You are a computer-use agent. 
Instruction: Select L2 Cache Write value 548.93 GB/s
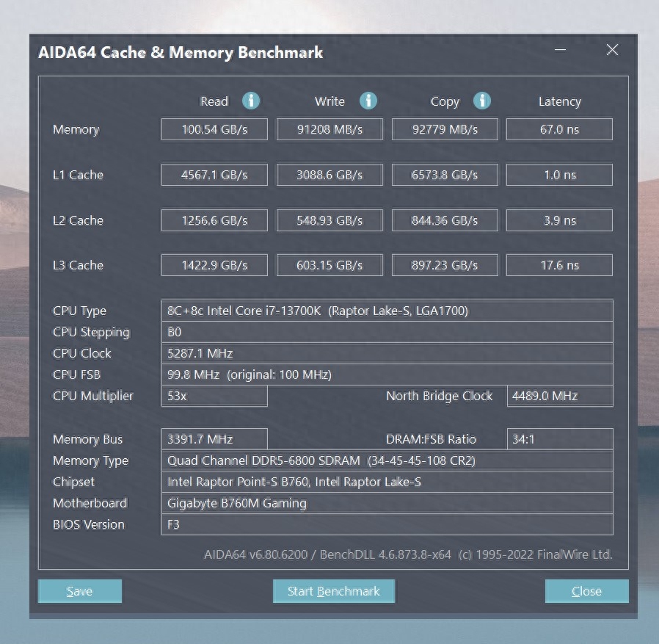[329, 220]
